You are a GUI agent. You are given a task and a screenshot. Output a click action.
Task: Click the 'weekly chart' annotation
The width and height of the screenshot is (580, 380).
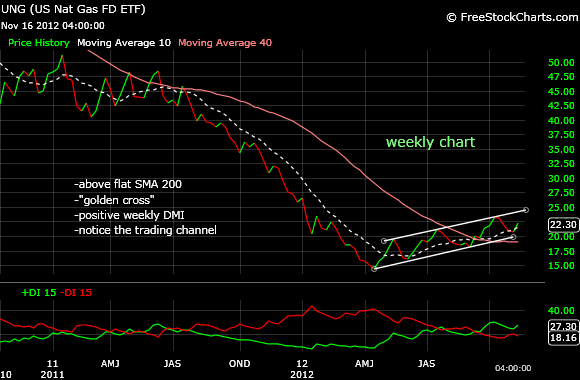430,142
